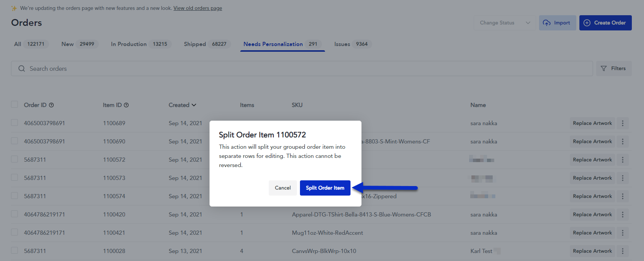Click into the Search orders field
644x261 pixels.
(304, 68)
